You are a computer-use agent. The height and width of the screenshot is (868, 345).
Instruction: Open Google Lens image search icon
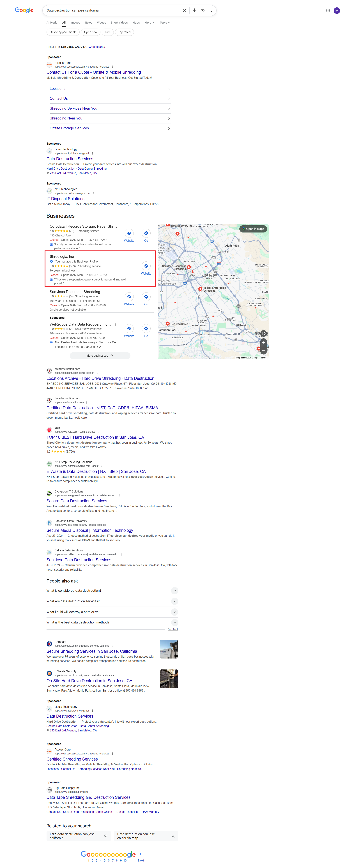pos(203,10)
